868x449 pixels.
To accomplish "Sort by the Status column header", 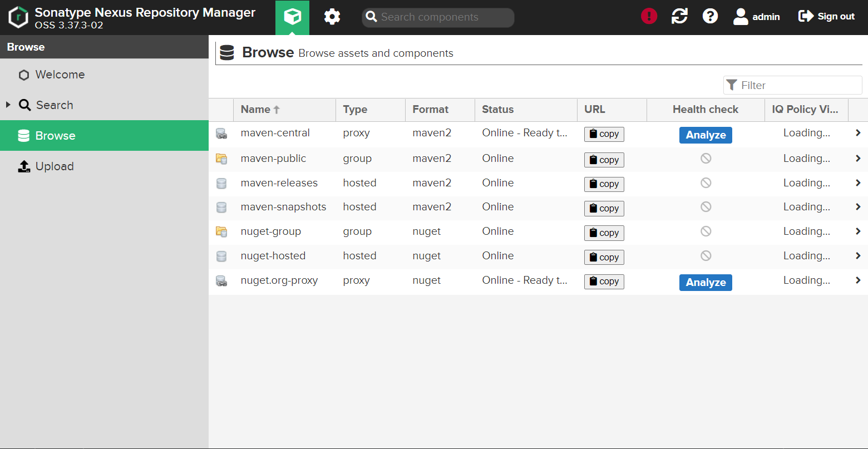I will [x=526, y=110].
